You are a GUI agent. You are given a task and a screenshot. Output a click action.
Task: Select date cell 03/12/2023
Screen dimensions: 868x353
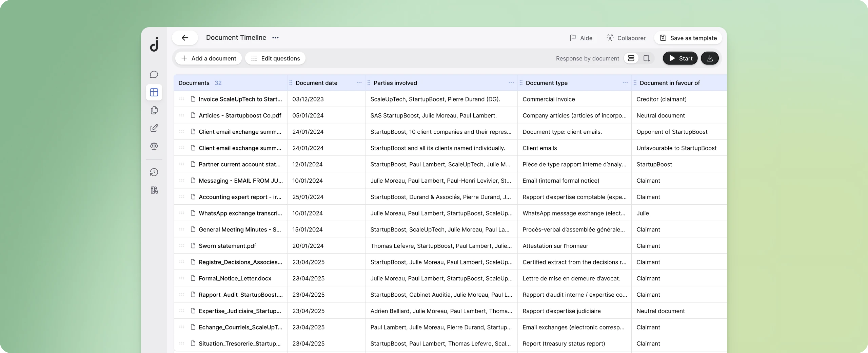(326, 99)
